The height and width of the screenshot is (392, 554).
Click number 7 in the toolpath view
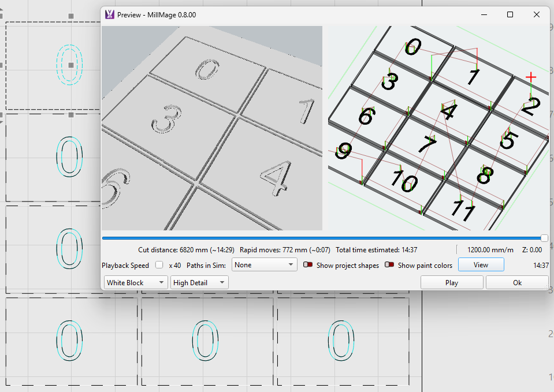428,144
